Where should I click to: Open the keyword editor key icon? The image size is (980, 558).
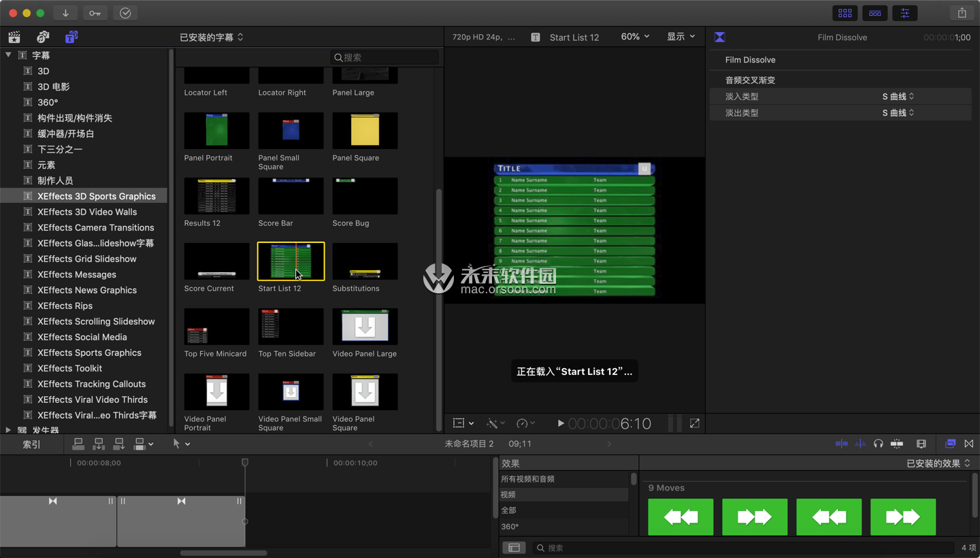click(95, 13)
